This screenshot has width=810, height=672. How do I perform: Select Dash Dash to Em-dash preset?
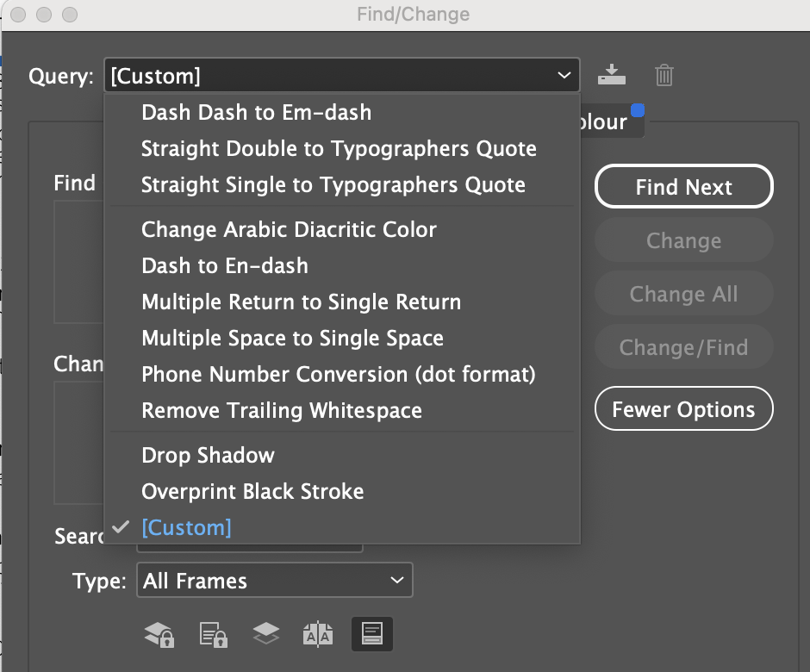[x=256, y=112]
